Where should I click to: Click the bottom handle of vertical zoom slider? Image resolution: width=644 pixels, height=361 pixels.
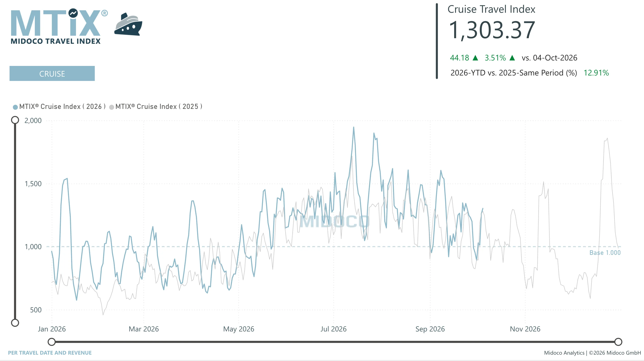(15, 323)
